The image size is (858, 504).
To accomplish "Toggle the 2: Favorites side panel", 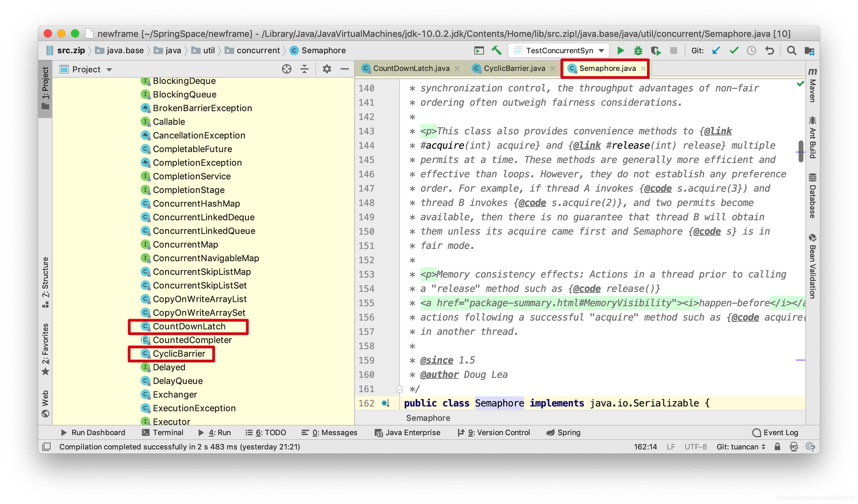I will click(x=45, y=349).
